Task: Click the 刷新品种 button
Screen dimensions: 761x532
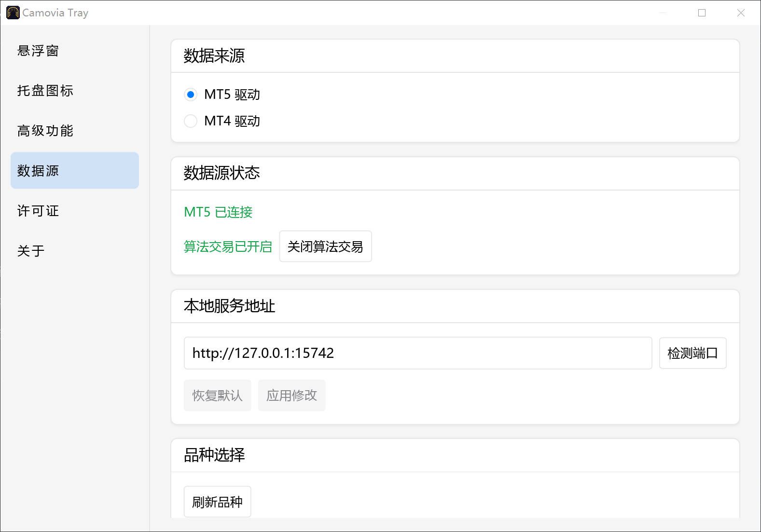Action: coord(217,502)
